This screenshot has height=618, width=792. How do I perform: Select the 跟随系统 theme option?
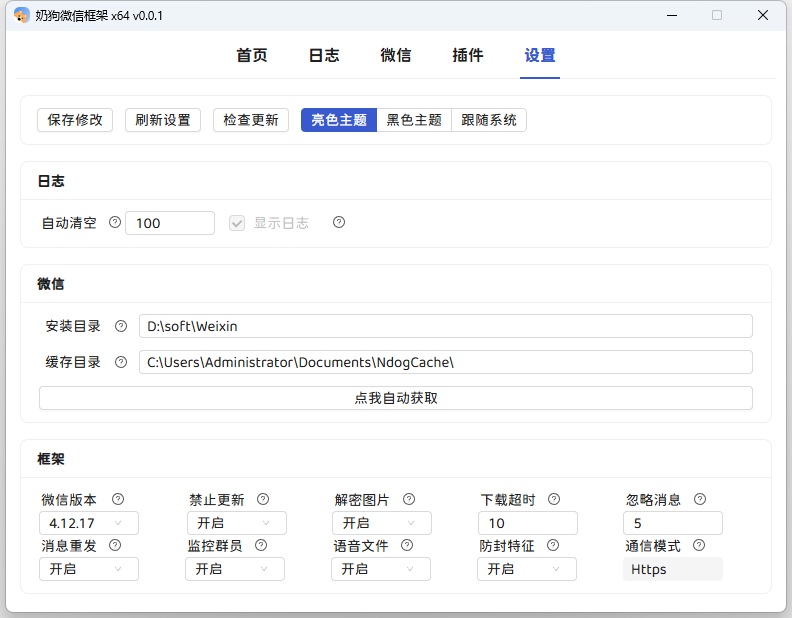pos(489,120)
